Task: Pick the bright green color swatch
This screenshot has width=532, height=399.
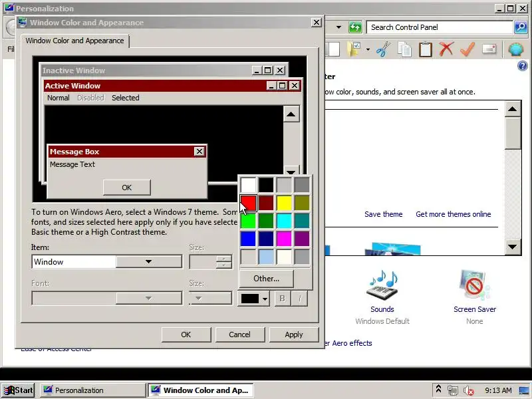Action: pyautogui.click(x=248, y=221)
